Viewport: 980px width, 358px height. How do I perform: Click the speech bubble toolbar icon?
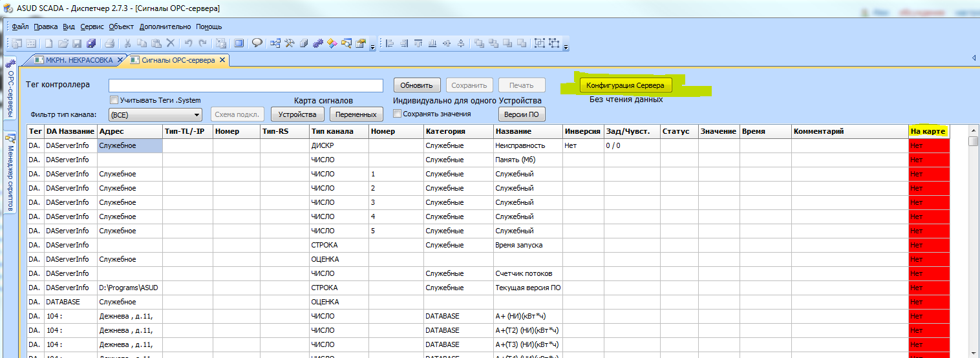click(x=257, y=43)
